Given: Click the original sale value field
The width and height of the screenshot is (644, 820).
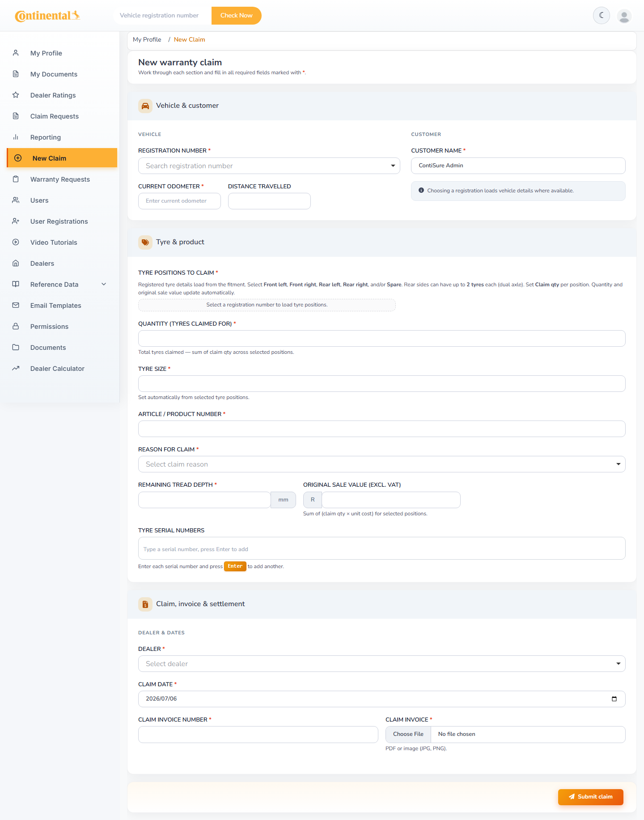Looking at the screenshot, I should [391, 500].
